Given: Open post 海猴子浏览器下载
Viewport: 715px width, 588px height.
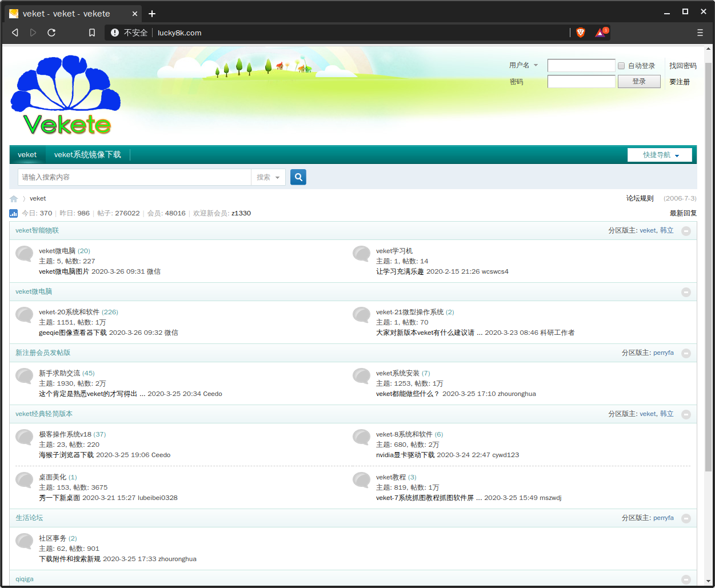Looking at the screenshot, I should coord(66,455).
